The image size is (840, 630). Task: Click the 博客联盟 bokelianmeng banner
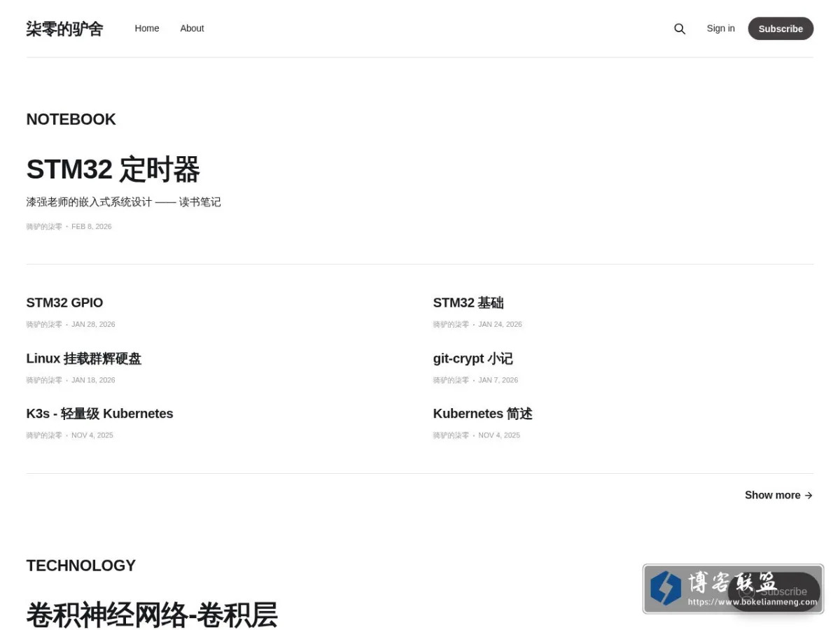tap(733, 589)
